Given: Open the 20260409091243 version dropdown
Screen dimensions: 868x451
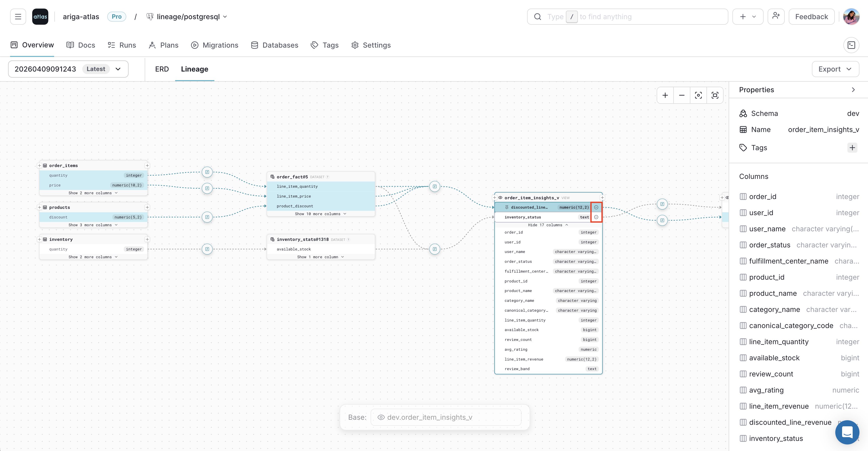Looking at the screenshot, I should click(x=118, y=69).
